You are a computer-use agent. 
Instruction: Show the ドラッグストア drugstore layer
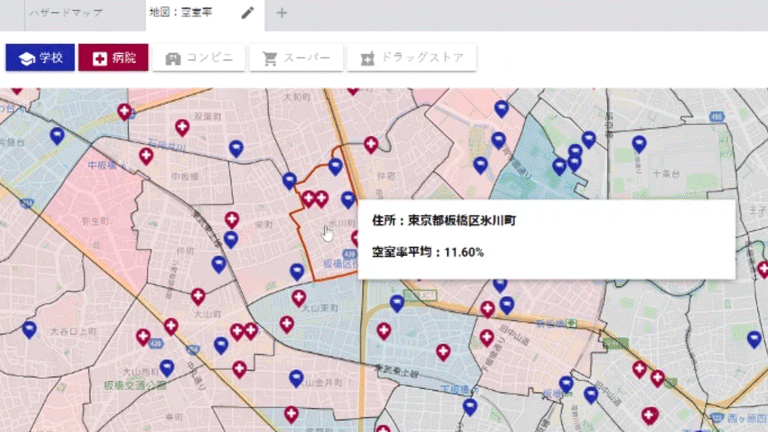pyautogui.click(x=412, y=58)
